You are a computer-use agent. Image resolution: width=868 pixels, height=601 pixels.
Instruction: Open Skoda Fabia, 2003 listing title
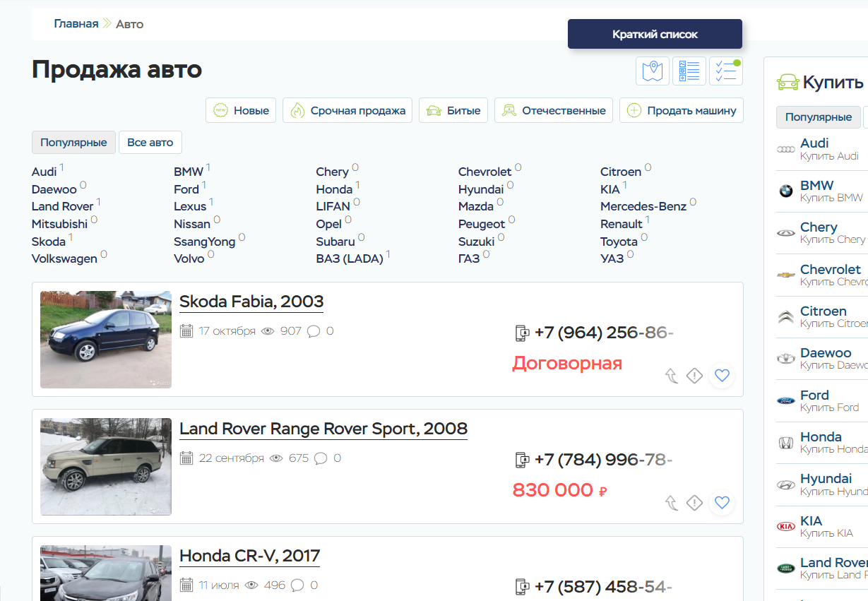pyautogui.click(x=251, y=302)
